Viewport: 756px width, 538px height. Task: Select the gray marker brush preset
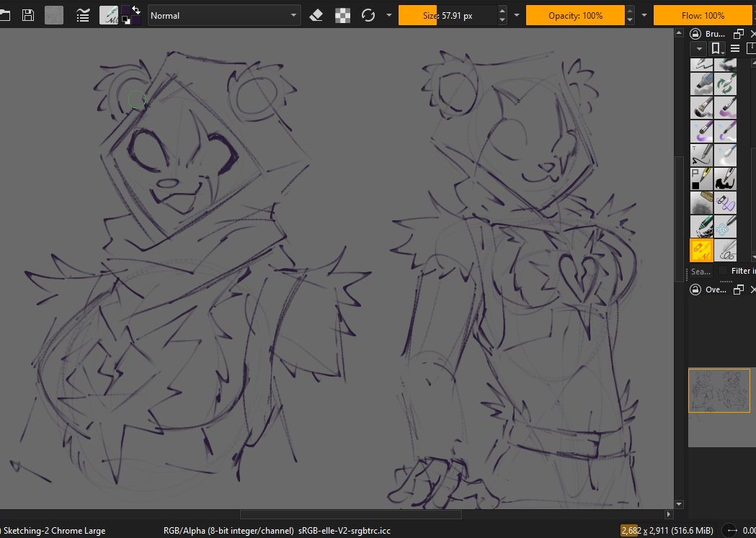[701, 84]
